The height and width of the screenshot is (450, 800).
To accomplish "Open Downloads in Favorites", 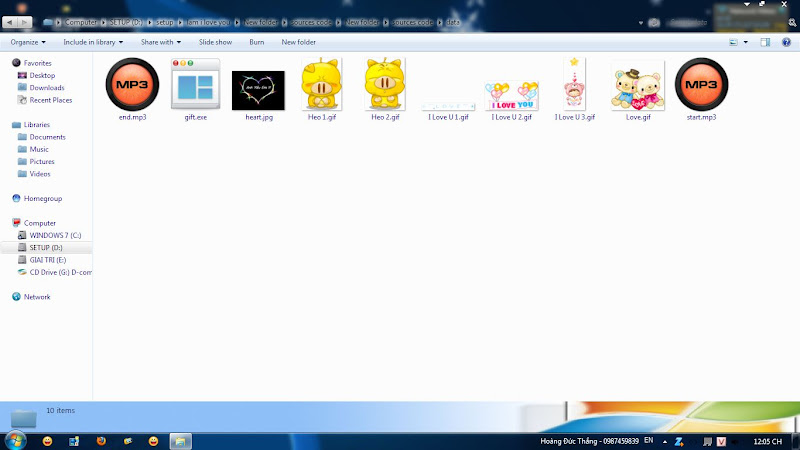I will tap(46, 88).
